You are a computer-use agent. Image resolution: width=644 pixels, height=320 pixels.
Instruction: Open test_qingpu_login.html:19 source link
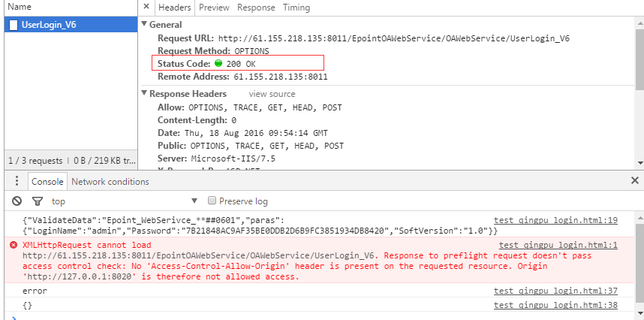[555, 220]
